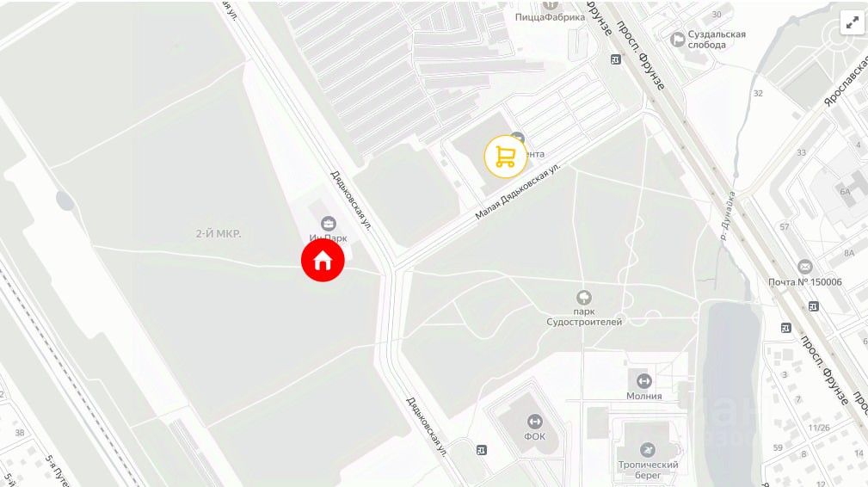Click building number 32 on map
Screen dimensions: 868x487
pos(758,93)
